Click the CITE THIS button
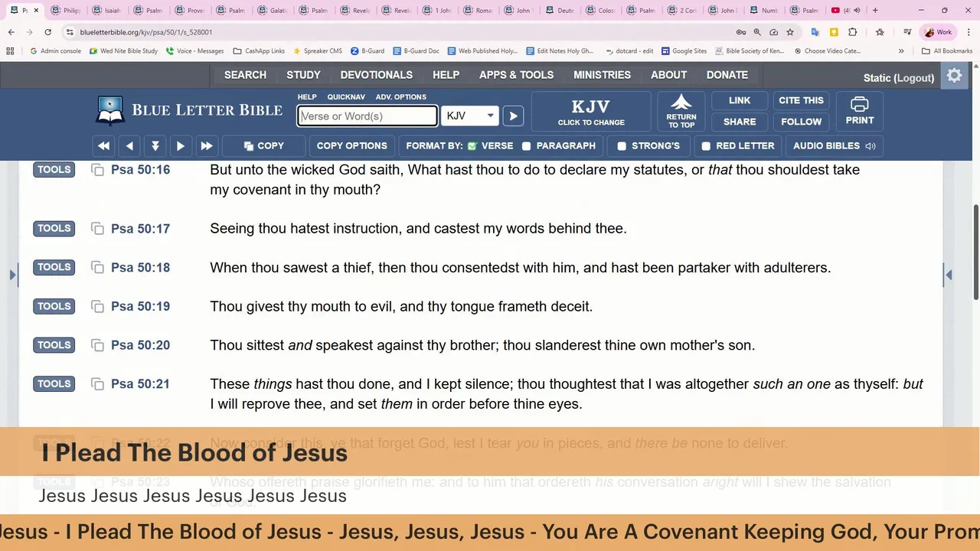Viewport: 980px width, 551px height. [x=801, y=100]
